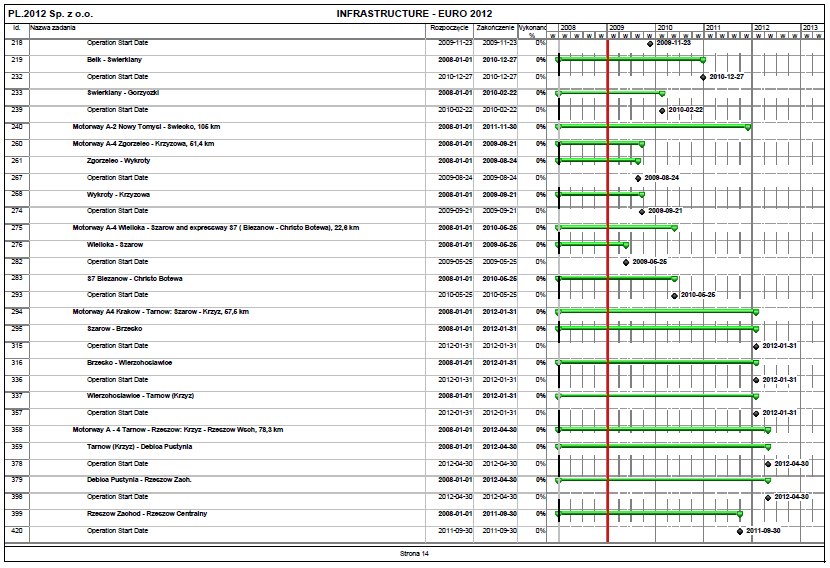Click Id cell 358
The height and width of the screenshot is (568, 830).
[x=17, y=429]
